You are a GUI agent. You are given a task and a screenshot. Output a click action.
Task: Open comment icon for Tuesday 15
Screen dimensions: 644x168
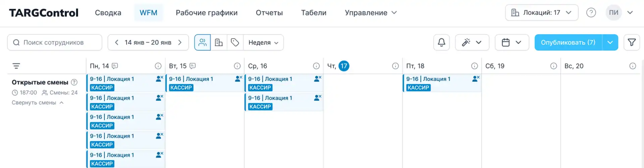(x=193, y=66)
